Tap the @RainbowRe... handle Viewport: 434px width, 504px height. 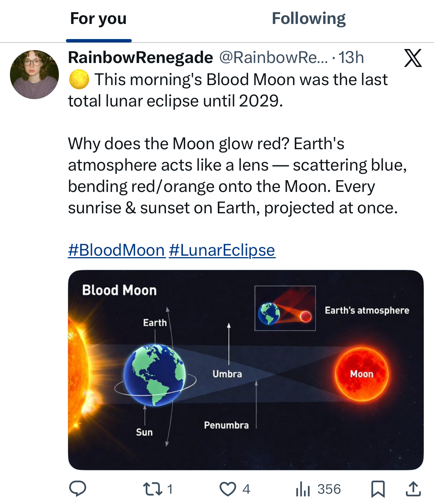tap(273, 57)
